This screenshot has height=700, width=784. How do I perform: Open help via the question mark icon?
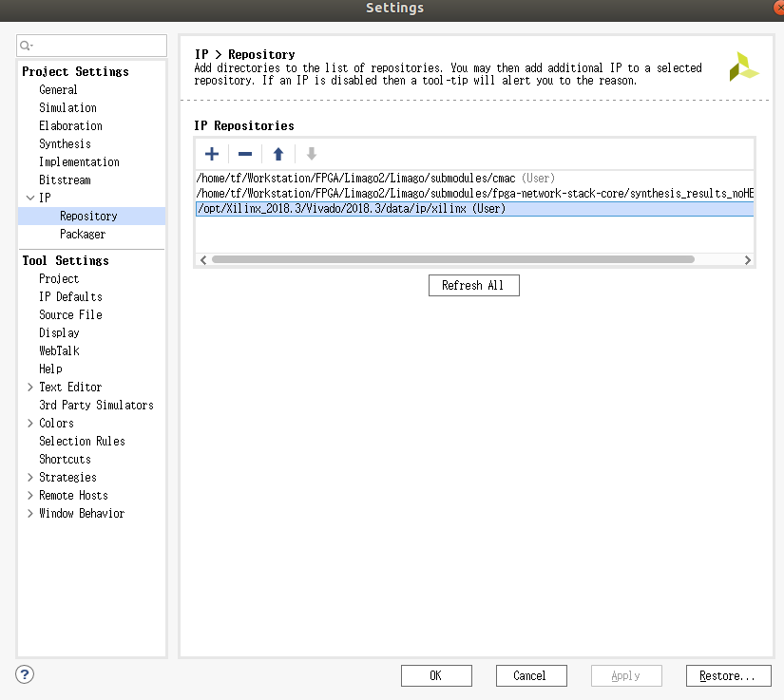[x=24, y=674]
